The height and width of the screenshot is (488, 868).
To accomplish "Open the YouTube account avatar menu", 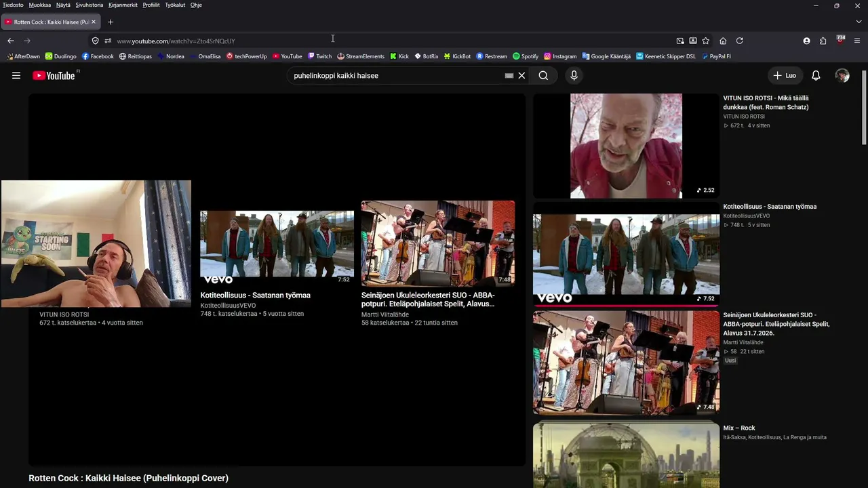I will click(842, 76).
